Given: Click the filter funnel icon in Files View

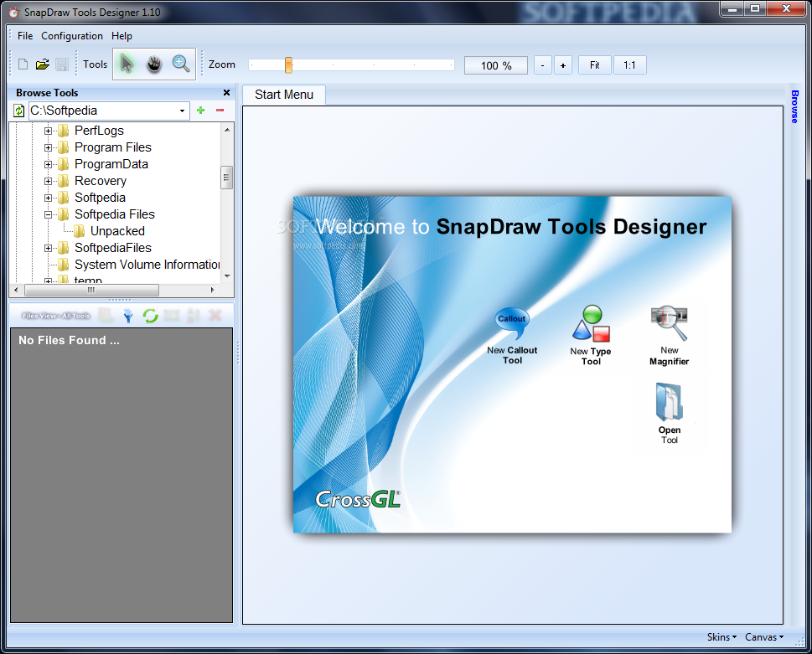Looking at the screenshot, I should click(x=128, y=315).
